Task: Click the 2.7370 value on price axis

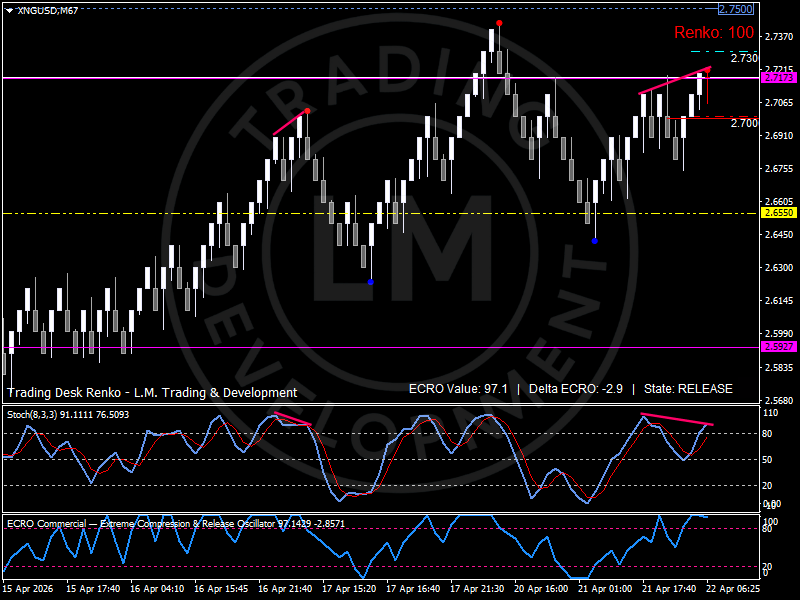Action: pyautogui.click(x=779, y=36)
